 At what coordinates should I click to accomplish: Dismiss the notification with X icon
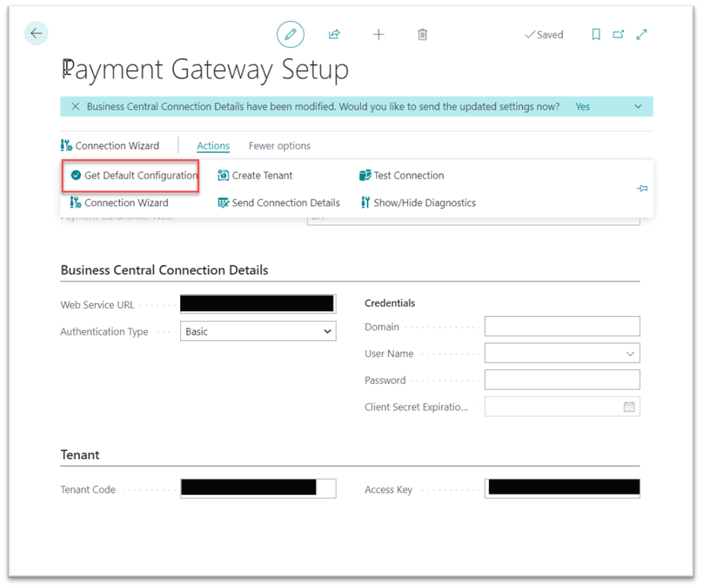75,106
